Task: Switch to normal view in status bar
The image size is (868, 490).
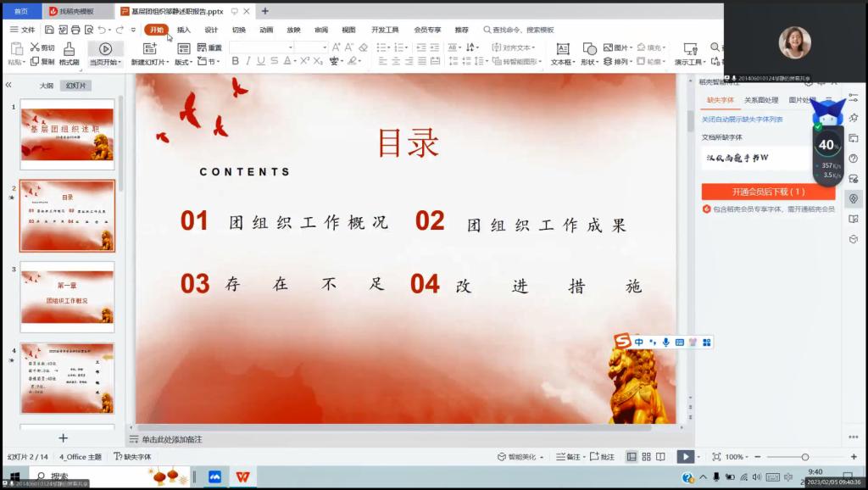Action: (632, 457)
